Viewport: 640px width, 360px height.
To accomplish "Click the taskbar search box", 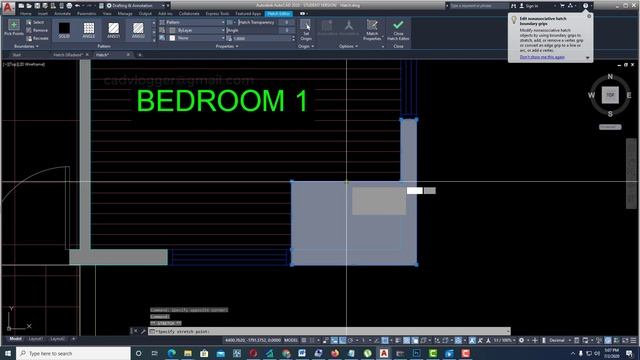I will pos(73,353).
